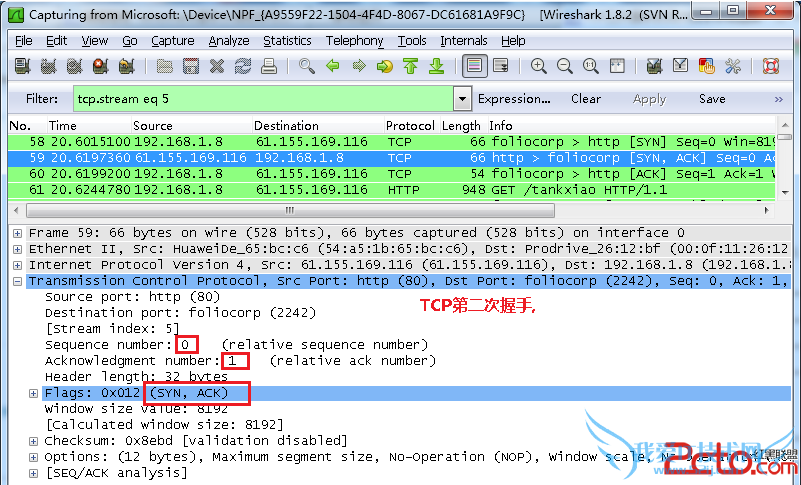
Task: Expand the Flags 0x012 node
Action: point(33,393)
